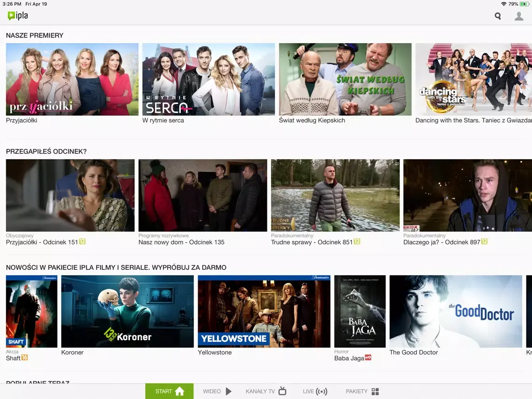The width and height of the screenshot is (532, 399).
Task: Tap the title 'Nasz nowy dom - Odcinek 135'
Action: [x=181, y=242]
